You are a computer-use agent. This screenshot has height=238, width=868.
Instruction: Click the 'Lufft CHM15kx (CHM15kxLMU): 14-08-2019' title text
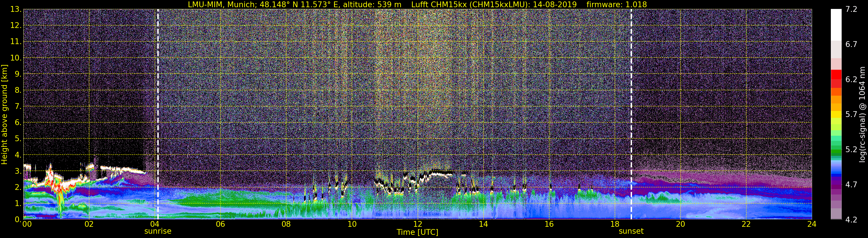(494, 4)
